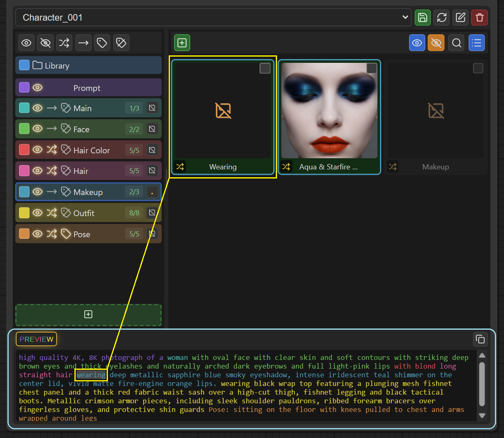Click the search magnifier icon
The image size is (504, 438).
456,43
